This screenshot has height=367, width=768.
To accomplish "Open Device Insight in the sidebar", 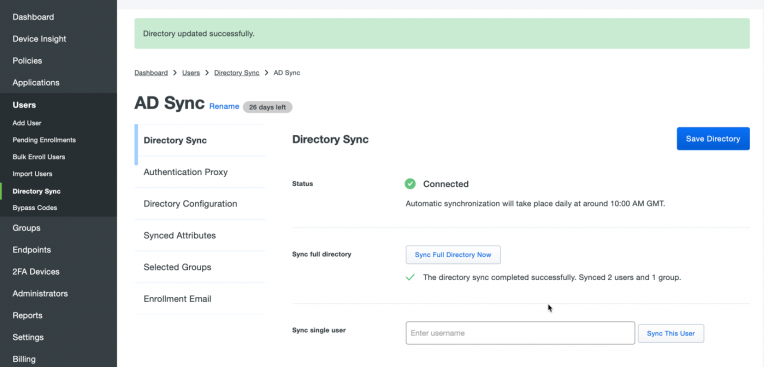I will [x=39, y=39].
